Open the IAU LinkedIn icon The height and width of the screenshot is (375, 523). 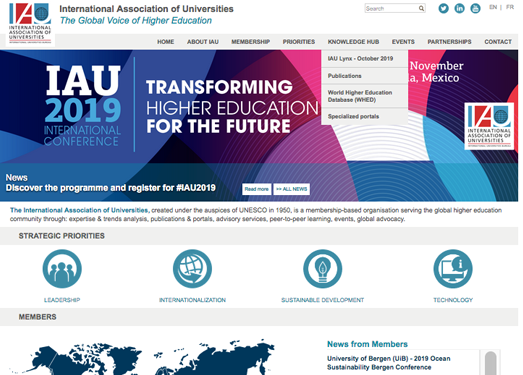459,8
